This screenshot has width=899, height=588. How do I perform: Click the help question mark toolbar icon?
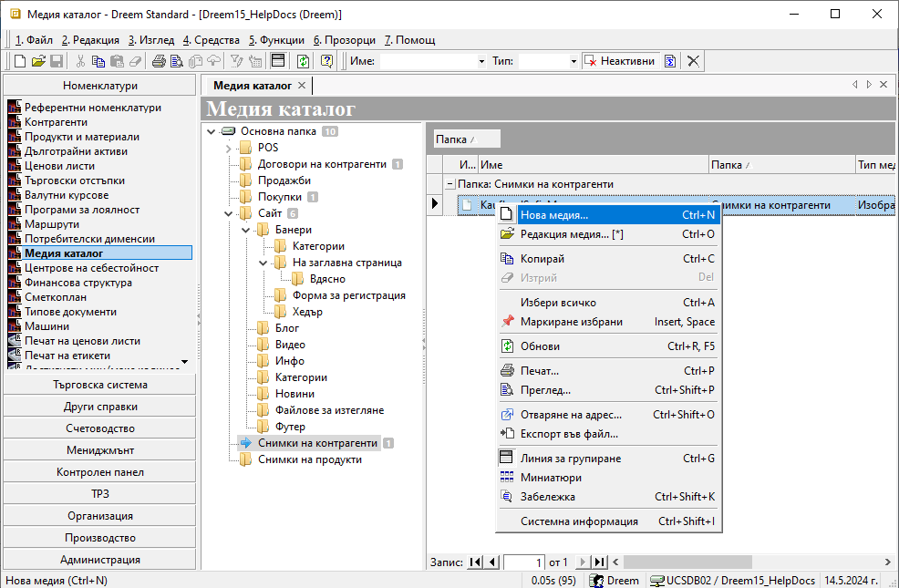326,61
